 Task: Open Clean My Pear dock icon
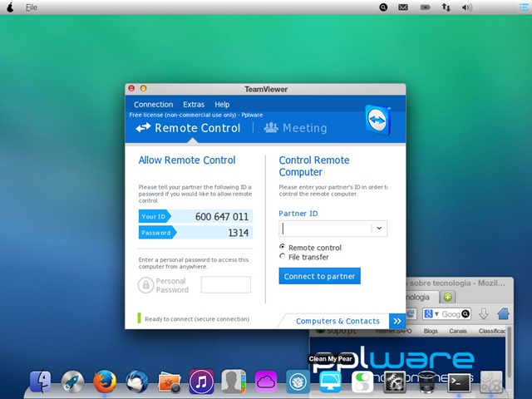330,382
